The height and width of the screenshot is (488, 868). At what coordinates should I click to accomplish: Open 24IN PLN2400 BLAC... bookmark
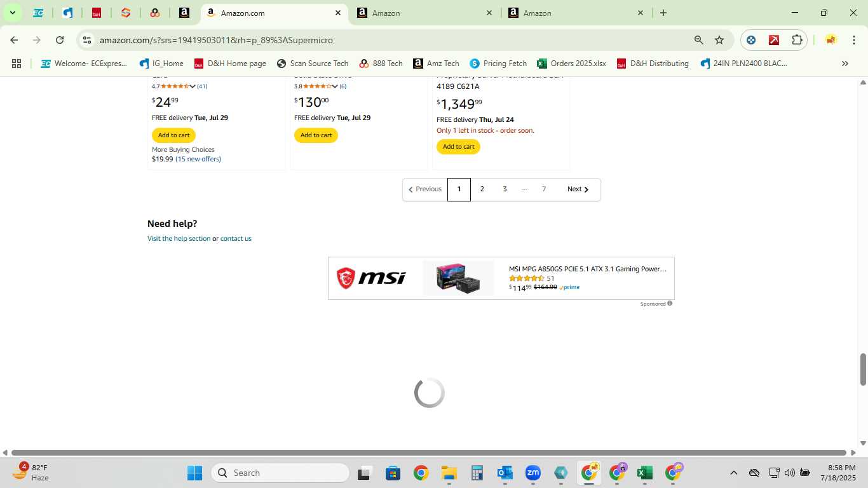[x=743, y=64]
